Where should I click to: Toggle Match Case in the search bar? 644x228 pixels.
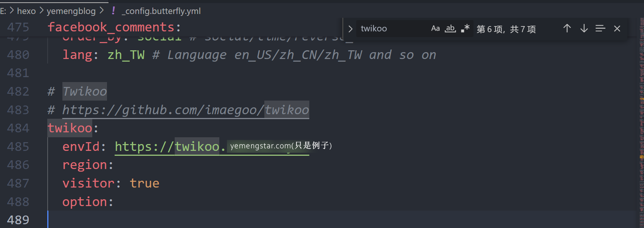pos(435,28)
